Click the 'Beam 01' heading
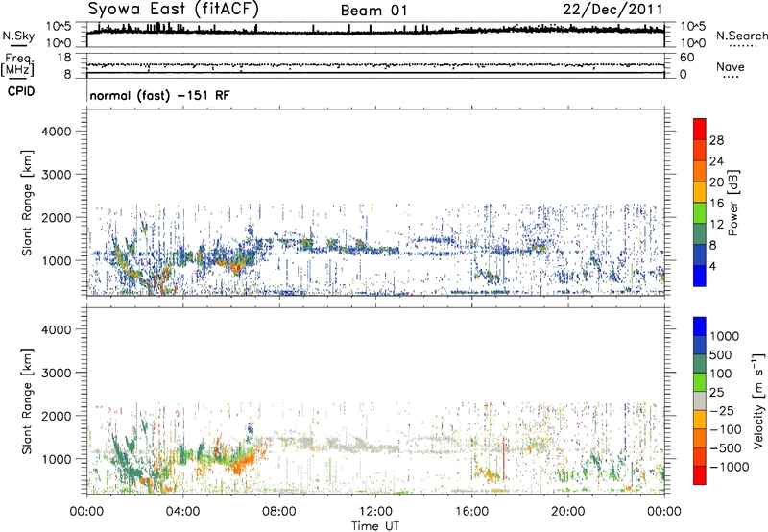The width and height of the screenshot is (768, 532). 373,11
